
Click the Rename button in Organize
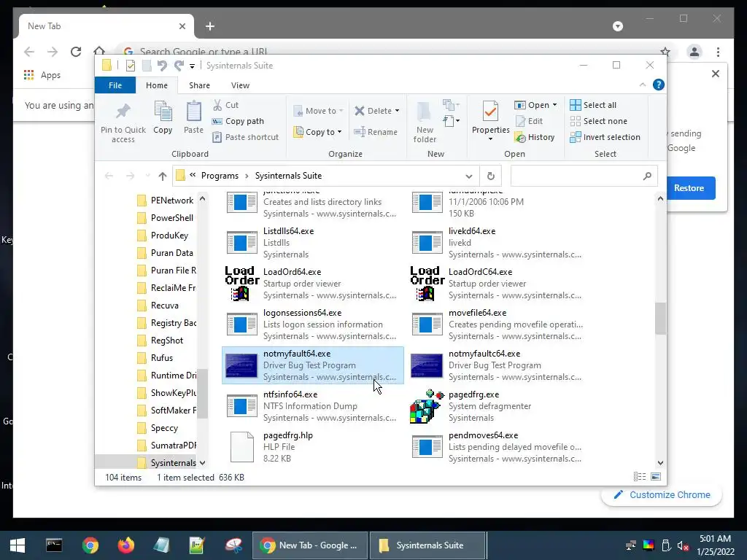click(x=376, y=132)
